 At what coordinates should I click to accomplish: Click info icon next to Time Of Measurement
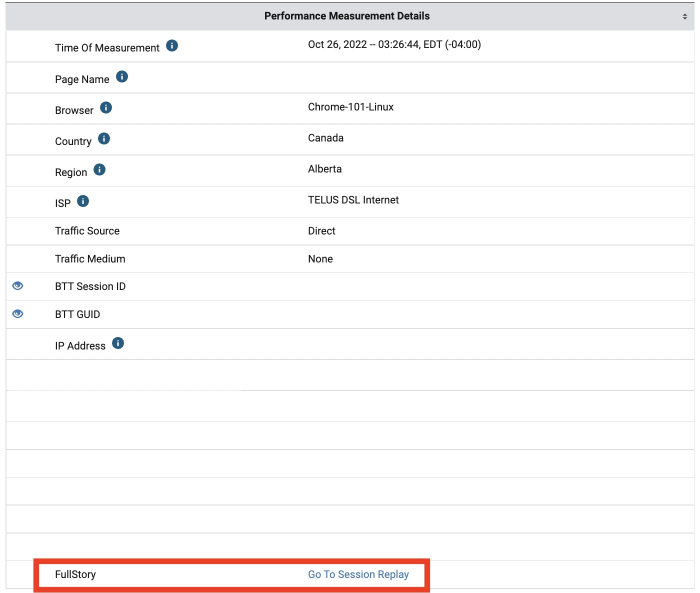[x=171, y=45]
